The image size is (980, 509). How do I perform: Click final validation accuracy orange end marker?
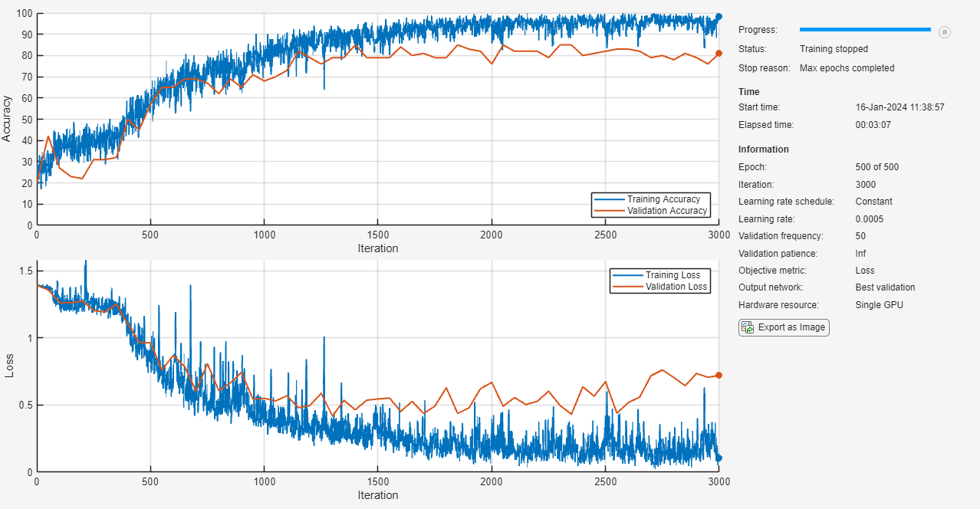click(719, 54)
